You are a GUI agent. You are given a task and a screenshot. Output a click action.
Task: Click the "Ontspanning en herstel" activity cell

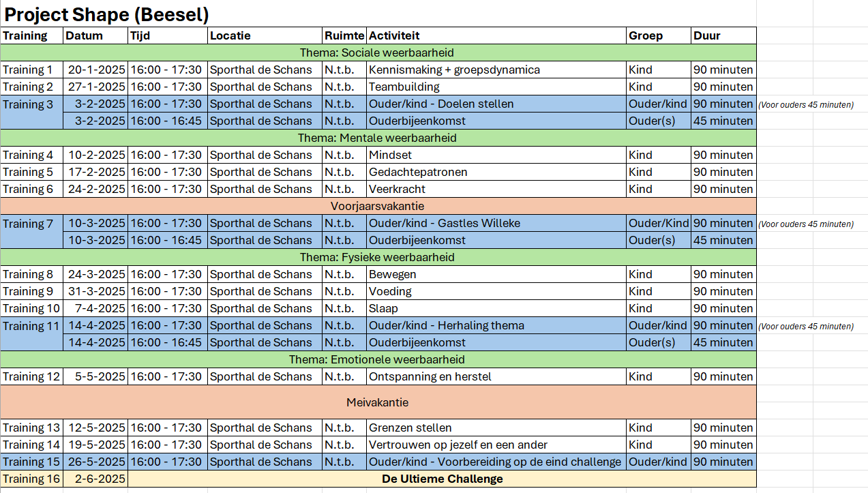coord(496,376)
